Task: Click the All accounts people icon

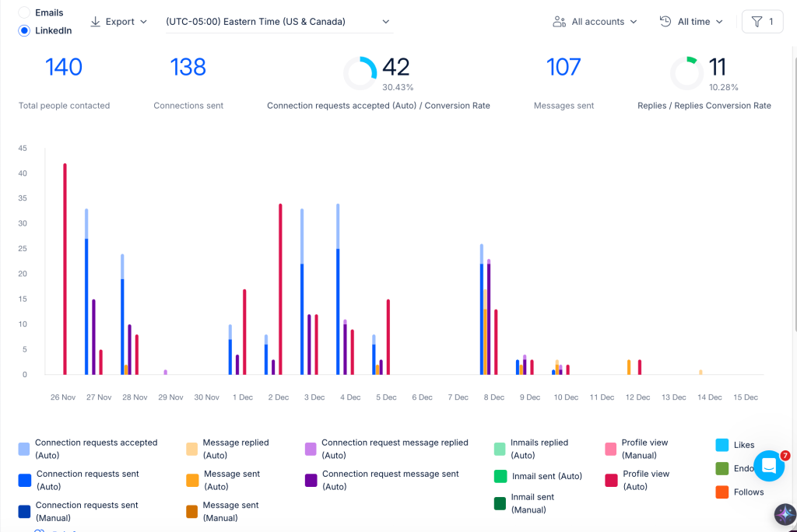Action: [x=559, y=21]
